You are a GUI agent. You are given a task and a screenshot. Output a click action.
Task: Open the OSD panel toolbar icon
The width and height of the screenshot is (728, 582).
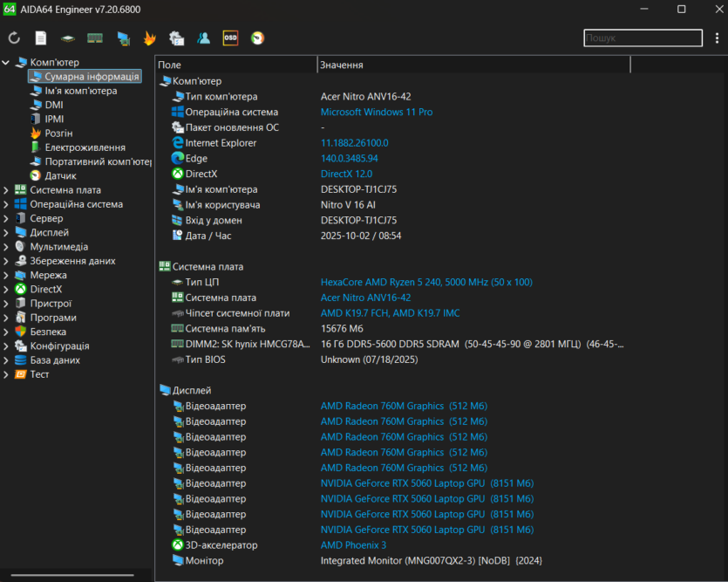coord(230,38)
